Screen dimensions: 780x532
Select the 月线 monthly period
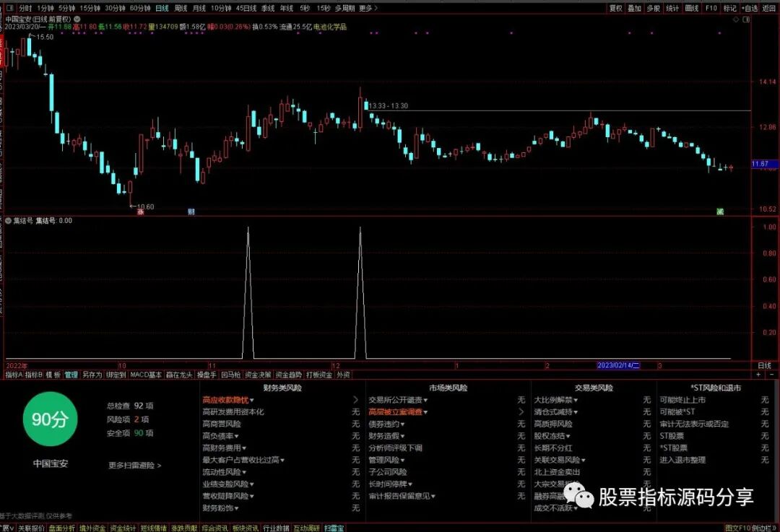pos(199,9)
